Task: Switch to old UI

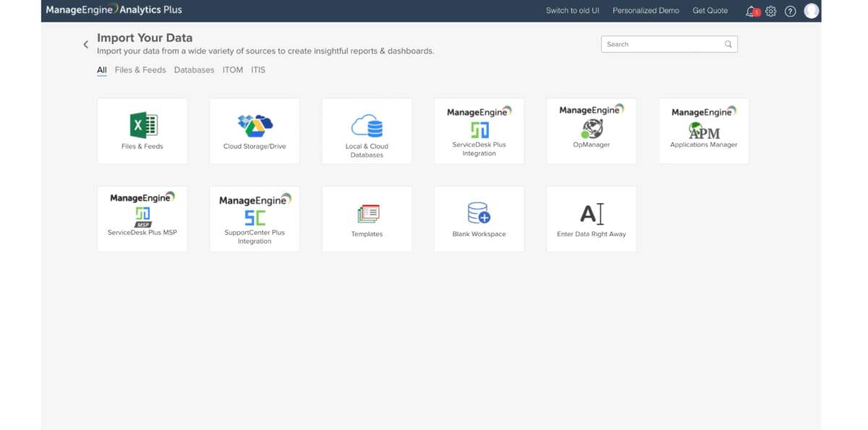Action: pos(571,10)
